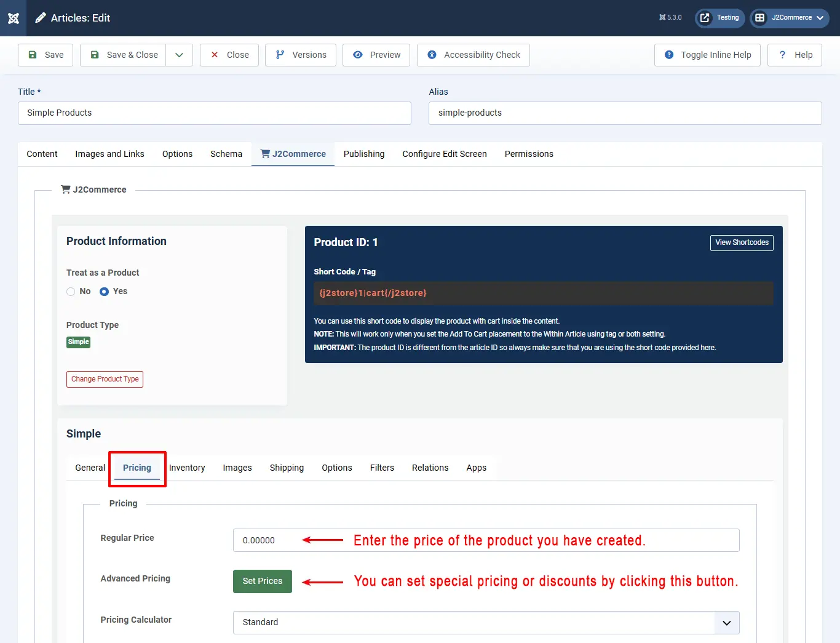Switch to the Schema tab
This screenshot has width=840, height=643.
point(226,154)
